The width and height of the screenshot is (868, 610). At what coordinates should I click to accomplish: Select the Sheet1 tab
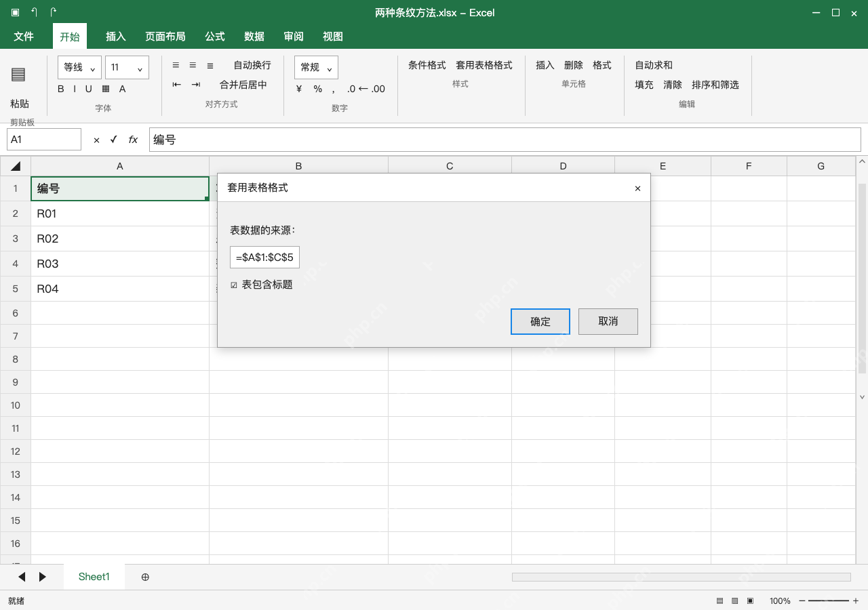(94, 577)
